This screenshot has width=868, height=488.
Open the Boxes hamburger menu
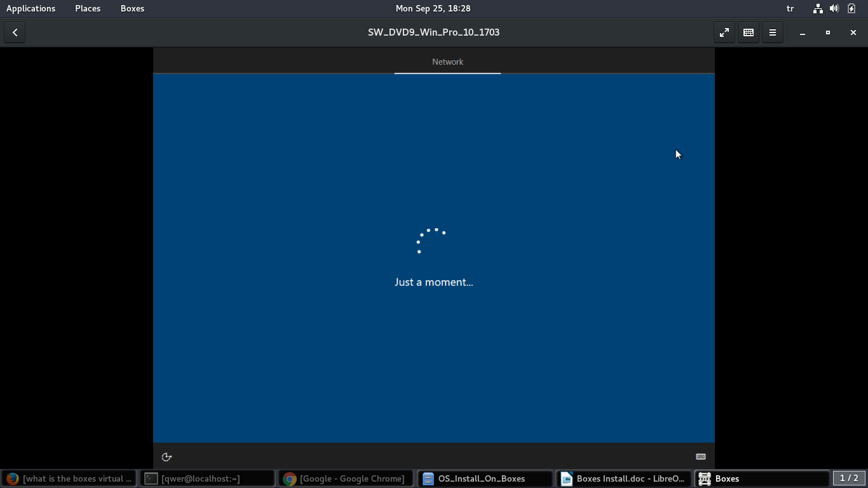(x=773, y=32)
